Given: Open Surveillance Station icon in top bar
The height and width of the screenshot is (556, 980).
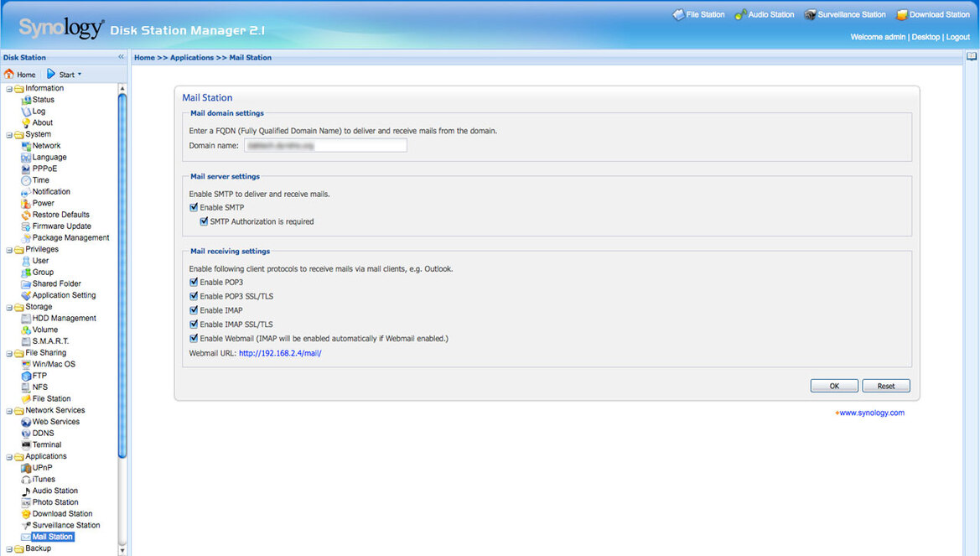Looking at the screenshot, I should [810, 14].
